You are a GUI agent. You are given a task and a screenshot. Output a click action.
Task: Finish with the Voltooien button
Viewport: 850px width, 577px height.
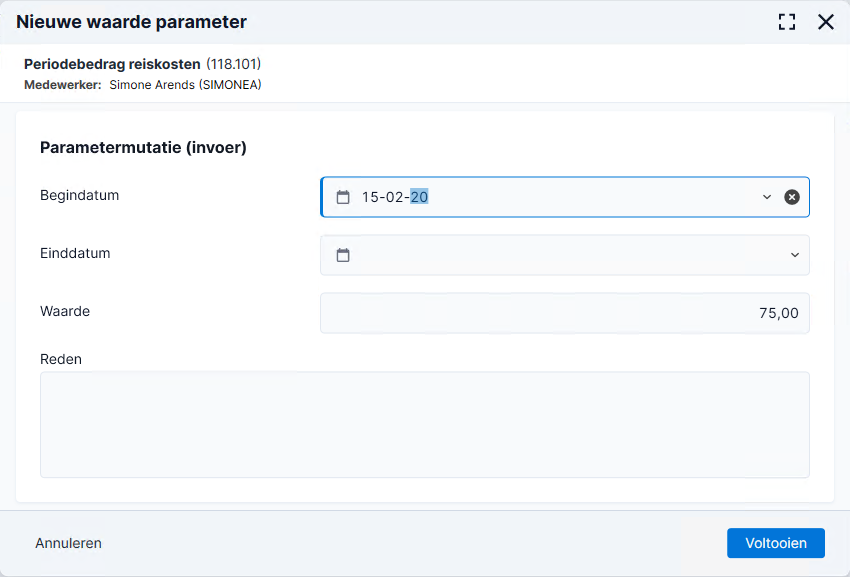point(776,543)
